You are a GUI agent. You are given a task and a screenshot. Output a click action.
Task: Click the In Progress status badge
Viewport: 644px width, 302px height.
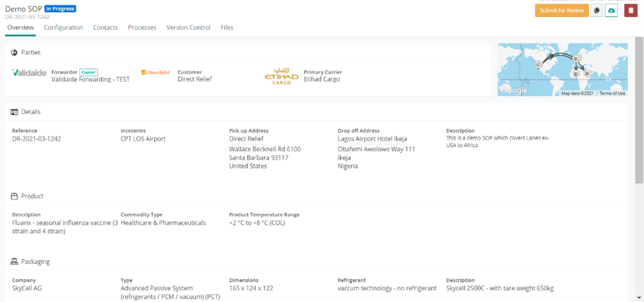(x=60, y=9)
